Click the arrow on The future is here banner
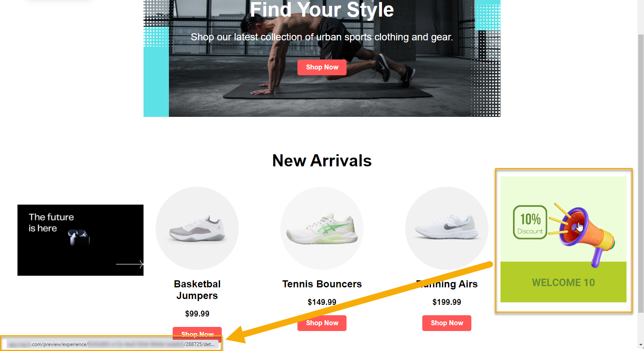Viewport: 644px width, 351px height. pos(130,264)
